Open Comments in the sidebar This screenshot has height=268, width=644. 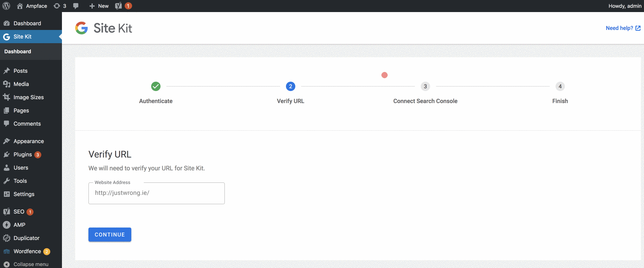click(31, 124)
